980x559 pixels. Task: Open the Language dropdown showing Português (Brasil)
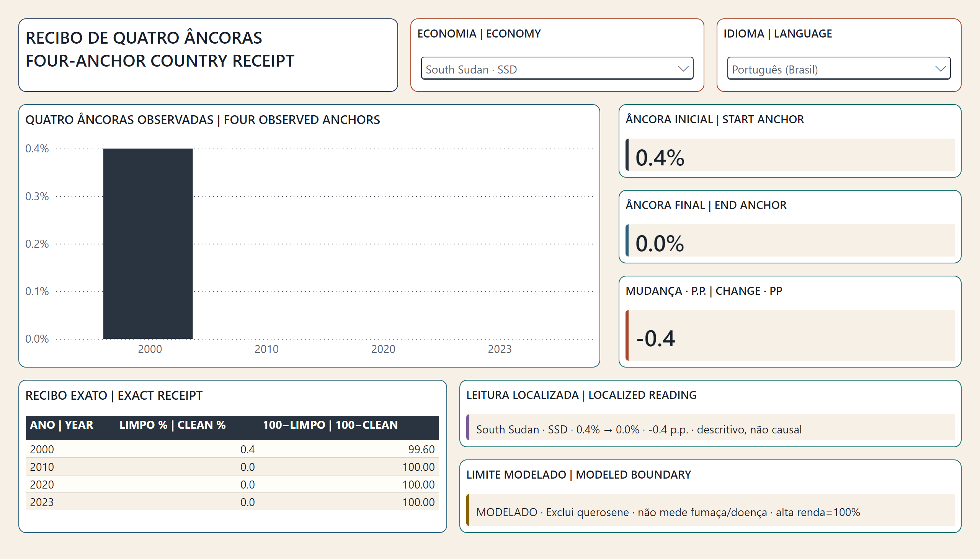838,68
